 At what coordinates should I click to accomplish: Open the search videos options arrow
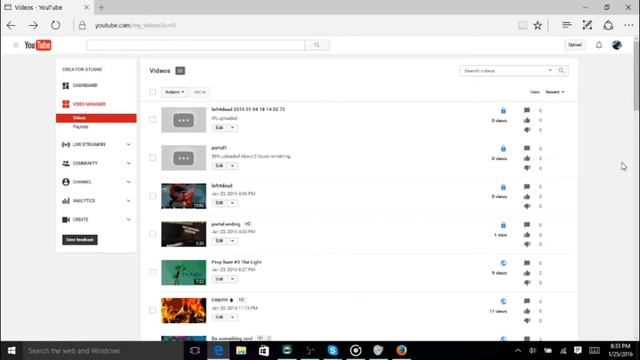(x=550, y=71)
